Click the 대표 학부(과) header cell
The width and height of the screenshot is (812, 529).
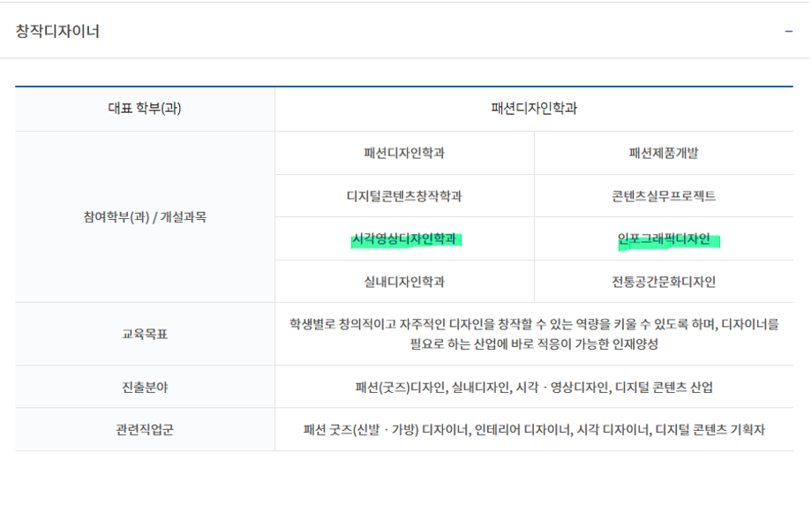pos(145,110)
